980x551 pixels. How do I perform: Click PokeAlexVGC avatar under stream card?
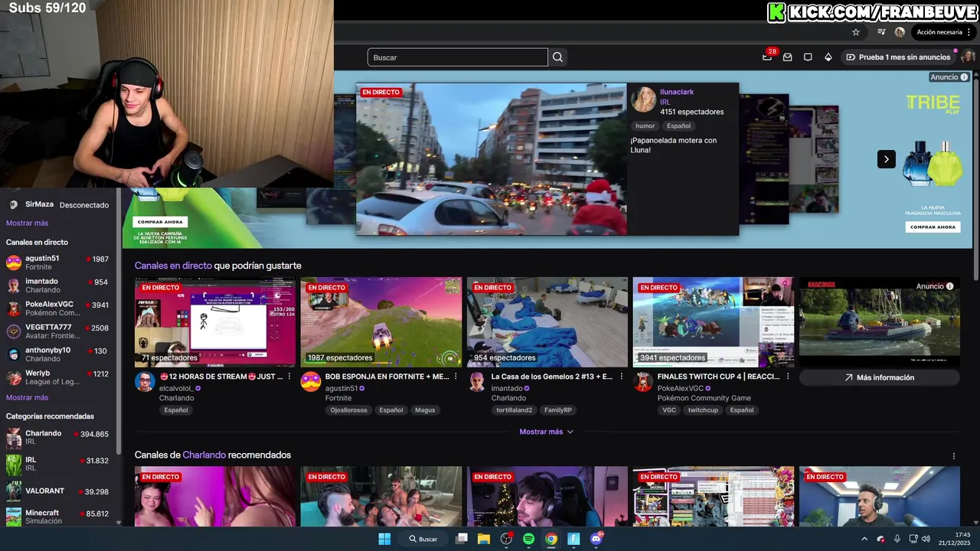[643, 382]
